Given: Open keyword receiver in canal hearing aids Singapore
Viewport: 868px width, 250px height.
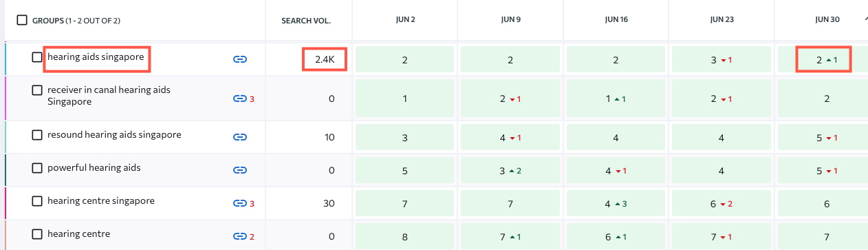Looking at the screenshot, I should 109,96.
